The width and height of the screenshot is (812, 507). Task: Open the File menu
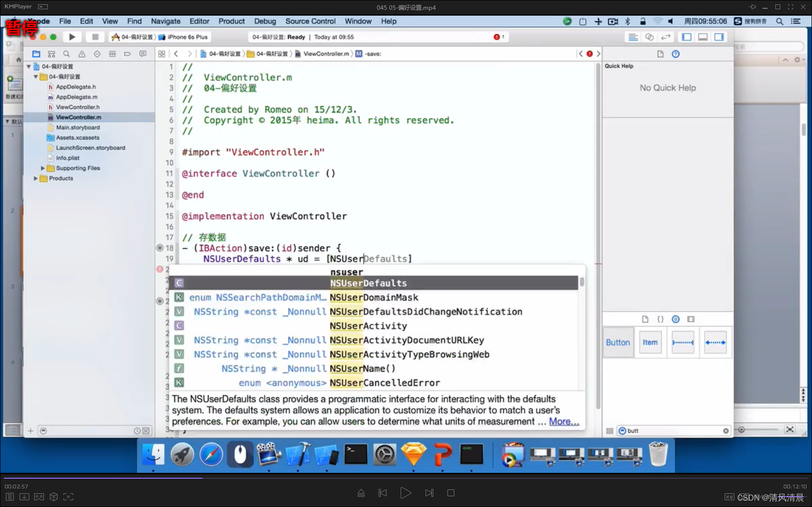click(65, 21)
